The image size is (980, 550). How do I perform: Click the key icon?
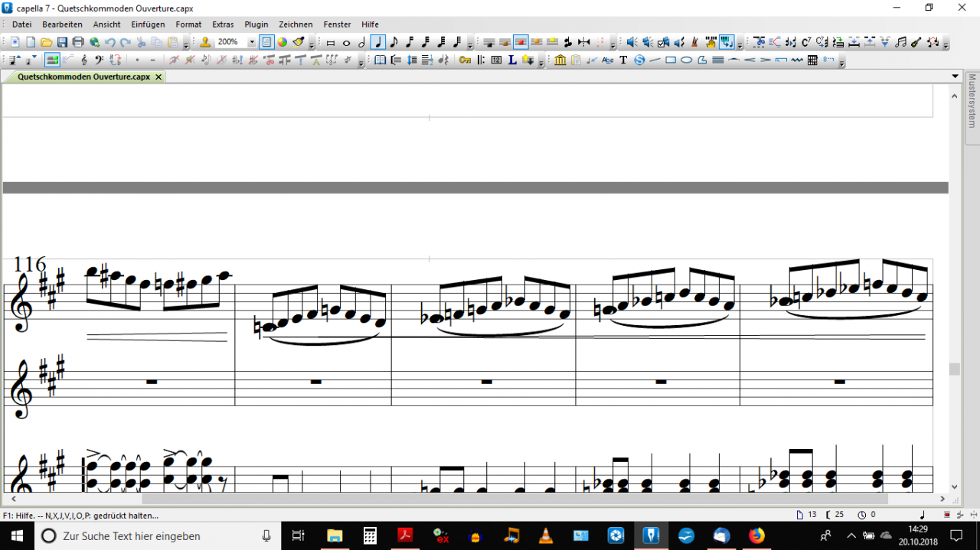point(465,60)
